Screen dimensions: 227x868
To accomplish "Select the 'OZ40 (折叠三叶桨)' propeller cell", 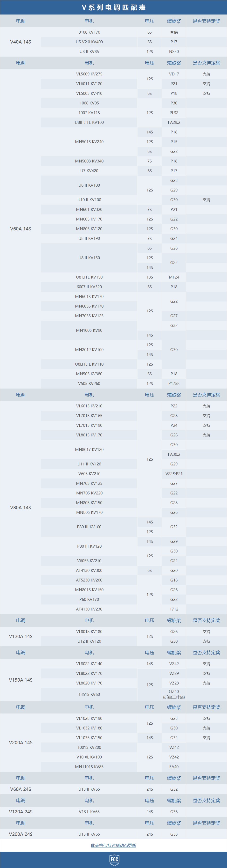I will click(x=174, y=694).
